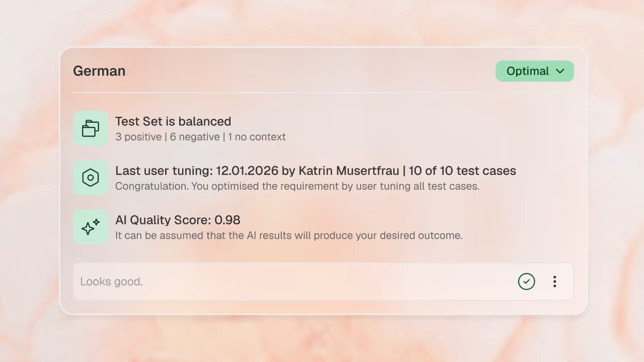The width and height of the screenshot is (644, 362).
Task: Expand the overflow menu next to the checkmark
Action: coord(555,282)
